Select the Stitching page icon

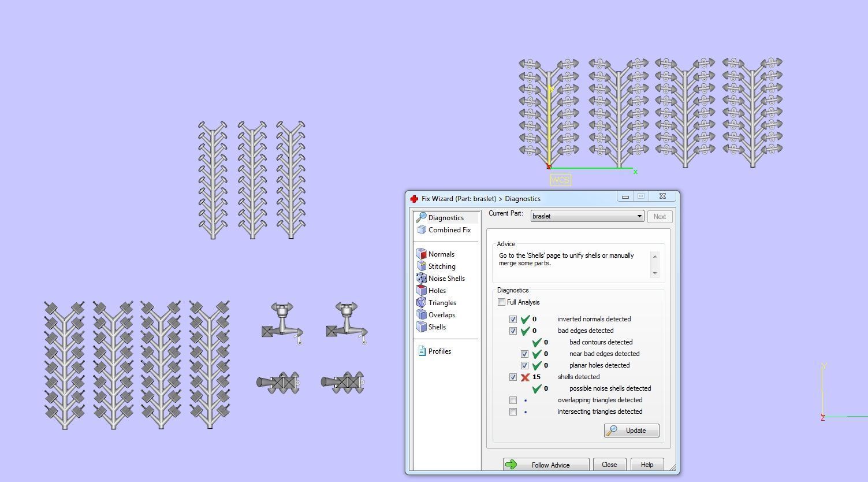click(x=421, y=266)
